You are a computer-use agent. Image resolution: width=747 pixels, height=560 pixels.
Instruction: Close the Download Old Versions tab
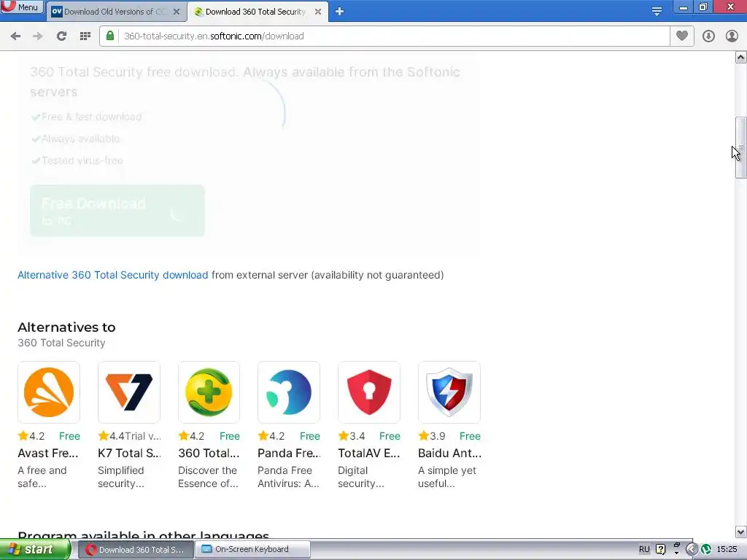click(x=177, y=12)
